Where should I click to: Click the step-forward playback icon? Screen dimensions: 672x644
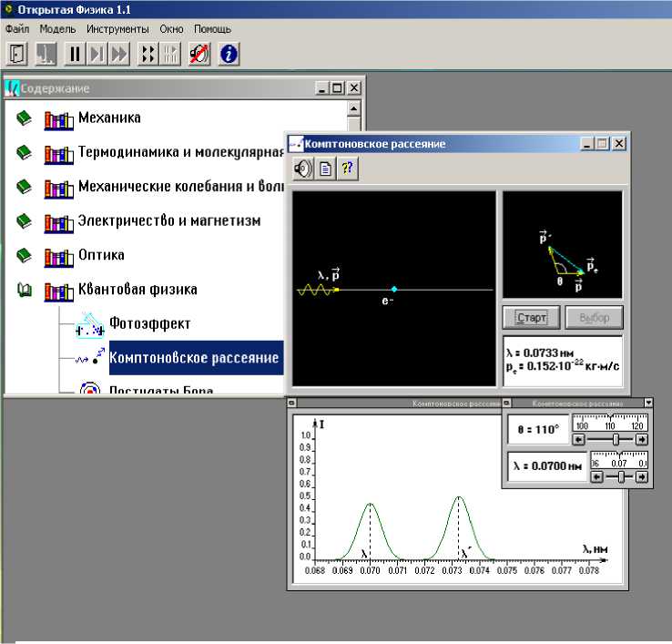click(x=97, y=54)
